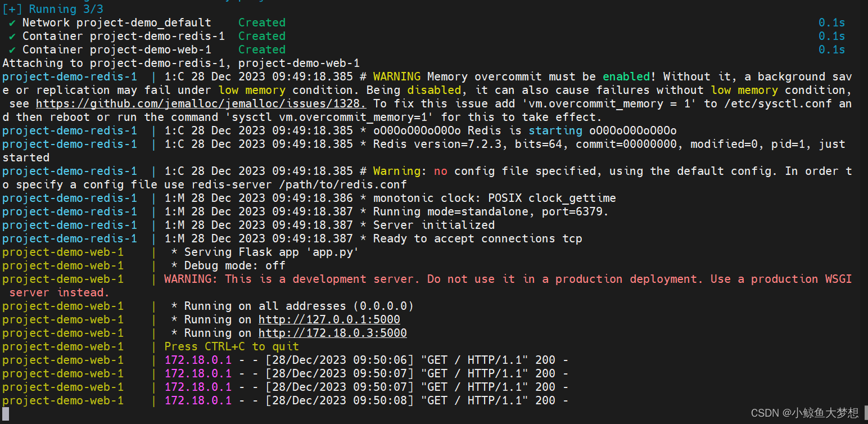Click 'Container project-demo-web-1' text

(117, 49)
